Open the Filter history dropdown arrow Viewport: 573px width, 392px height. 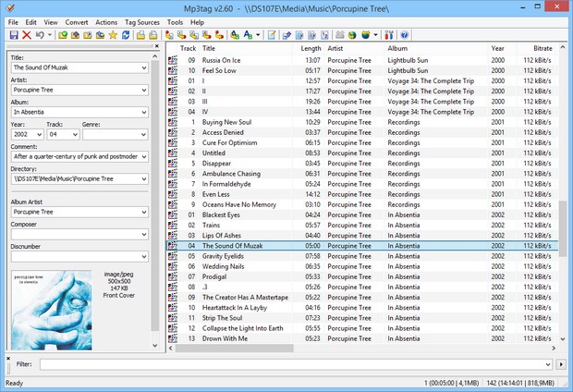pyautogui.click(x=548, y=364)
